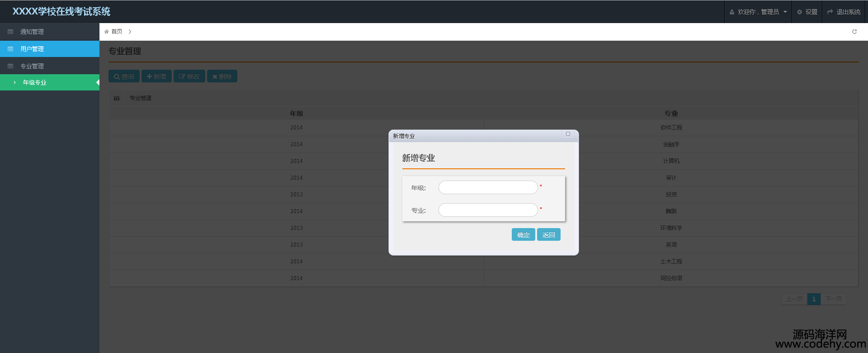Open 设置 in the header

807,12
